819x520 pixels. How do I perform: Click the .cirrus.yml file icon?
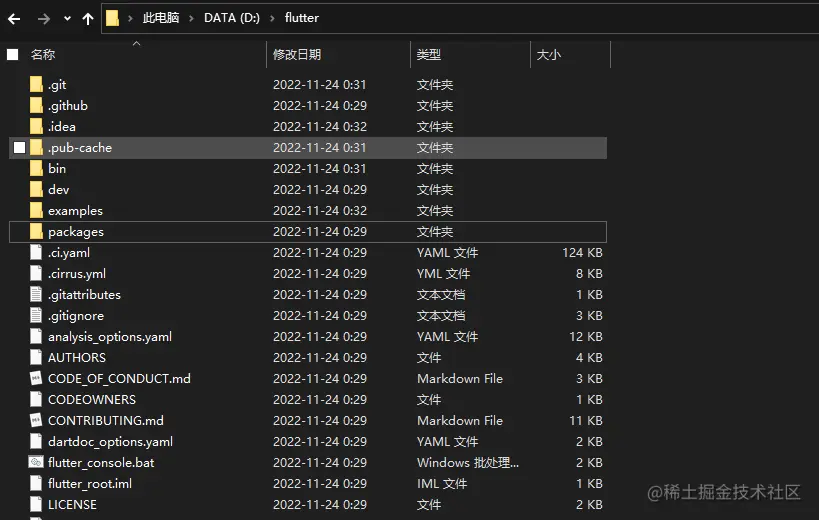[36, 273]
